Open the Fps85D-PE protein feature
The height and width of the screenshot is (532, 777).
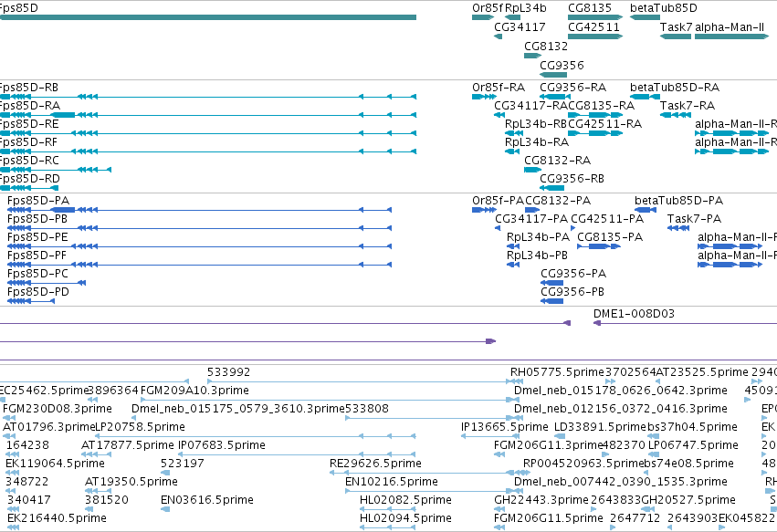(x=199, y=246)
